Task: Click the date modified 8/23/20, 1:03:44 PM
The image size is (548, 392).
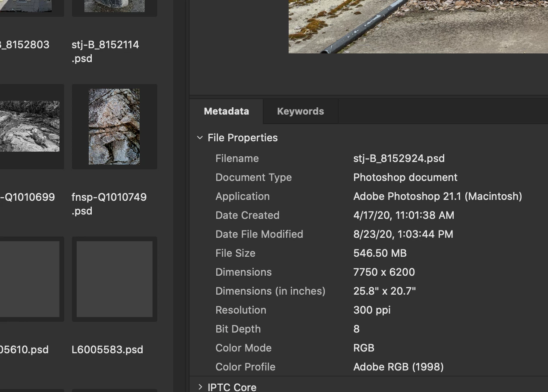Action: click(x=403, y=234)
